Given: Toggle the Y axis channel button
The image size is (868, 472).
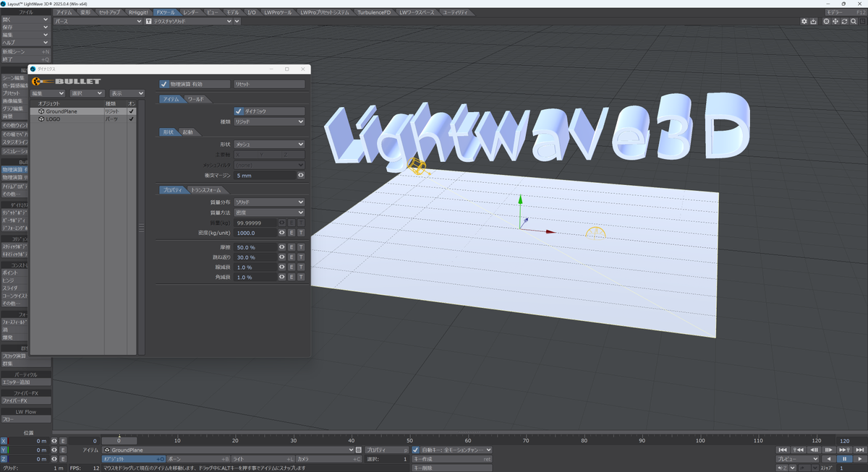Looking at the screenshot, I should tap(4, 450).
